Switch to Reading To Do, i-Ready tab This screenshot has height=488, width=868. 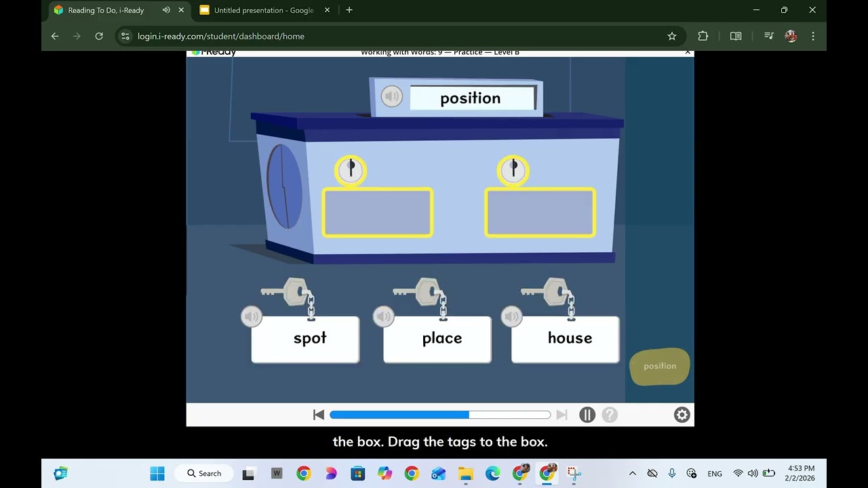106,10
